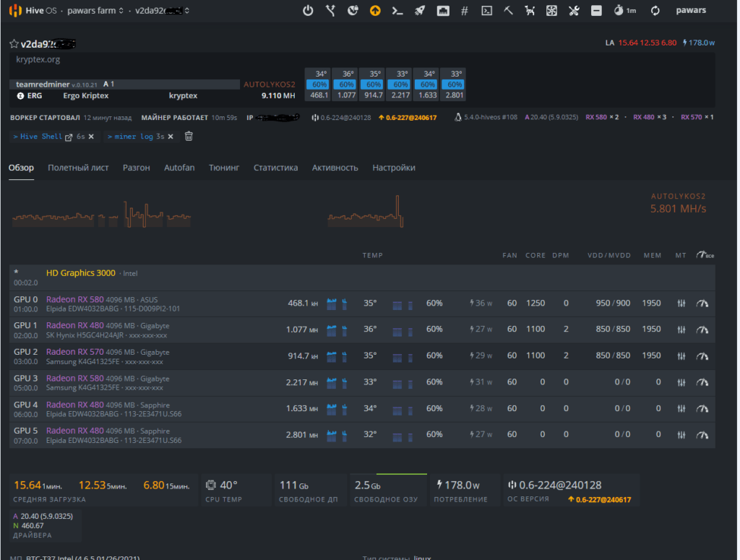This screenshot has width=740, height=560.
Task: Open the rocket icon in the top toolbar
Action: 419,11
